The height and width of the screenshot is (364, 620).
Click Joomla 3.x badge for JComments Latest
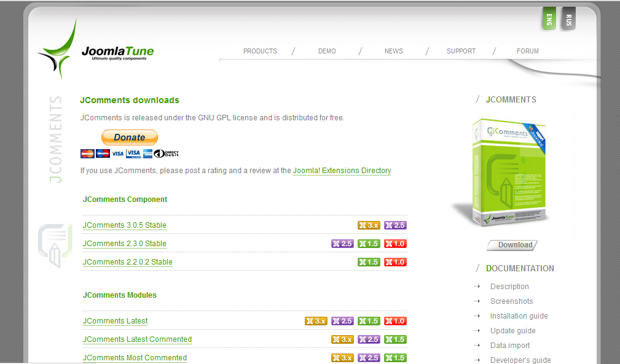pos(316,321)
